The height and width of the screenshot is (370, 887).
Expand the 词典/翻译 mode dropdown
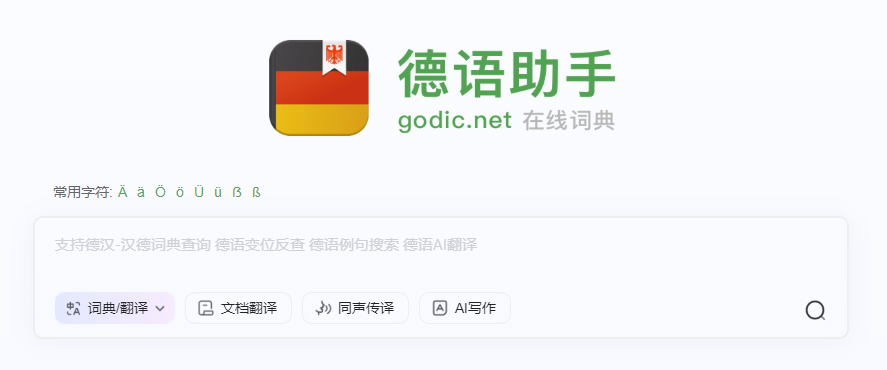115,308
